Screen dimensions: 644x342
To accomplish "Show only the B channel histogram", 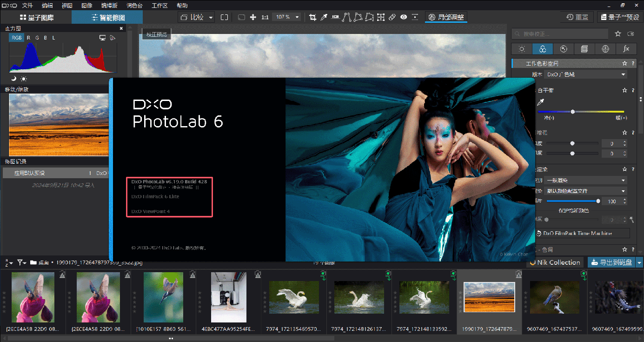I will coord(45,38).
